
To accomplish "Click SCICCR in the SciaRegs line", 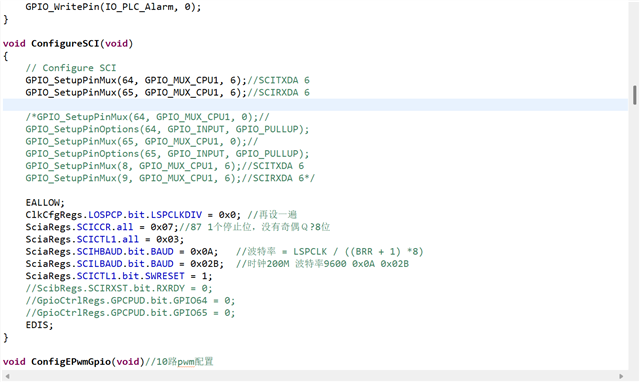I will coord(93,227).
